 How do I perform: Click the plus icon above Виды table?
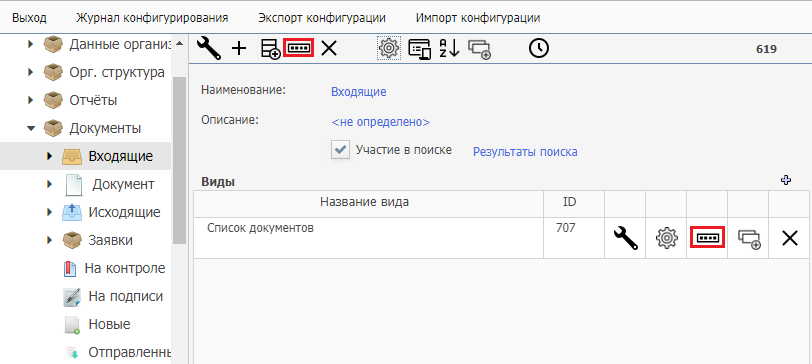click(786, 180)
